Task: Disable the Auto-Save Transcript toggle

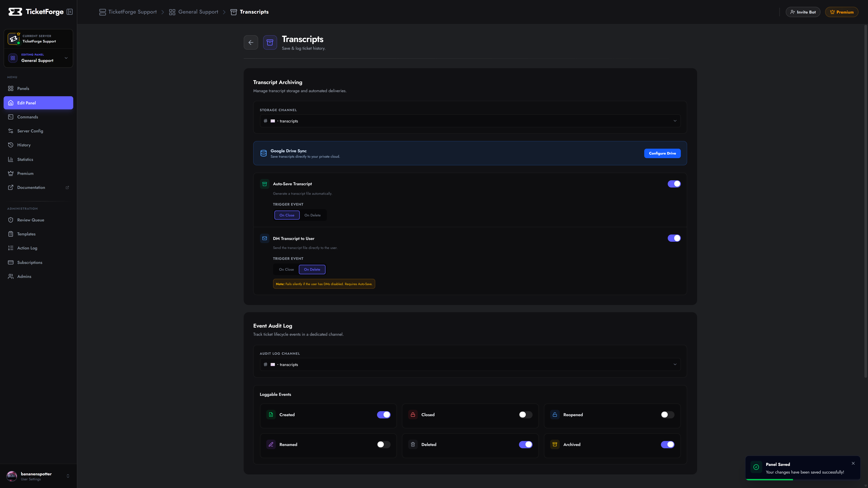Action: pos(674,184)
